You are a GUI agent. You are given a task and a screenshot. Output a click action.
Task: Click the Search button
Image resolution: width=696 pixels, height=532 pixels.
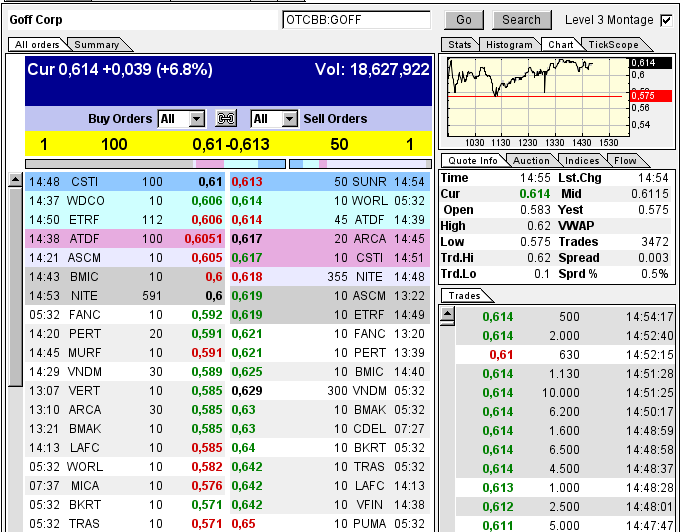(x=521, y=20)
